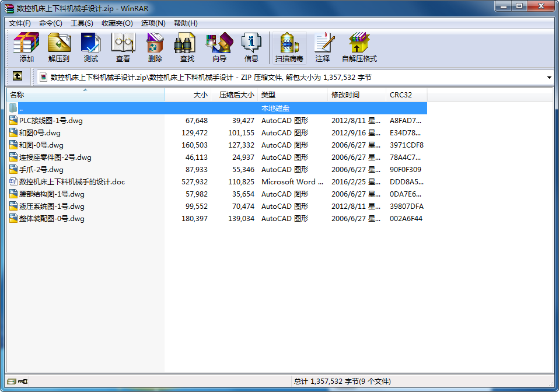The height and width of the screenshot is (392, 559).
Task: Show archive 信息 (Info) icon
Action: pyautogui.click(x=251, y=47)
